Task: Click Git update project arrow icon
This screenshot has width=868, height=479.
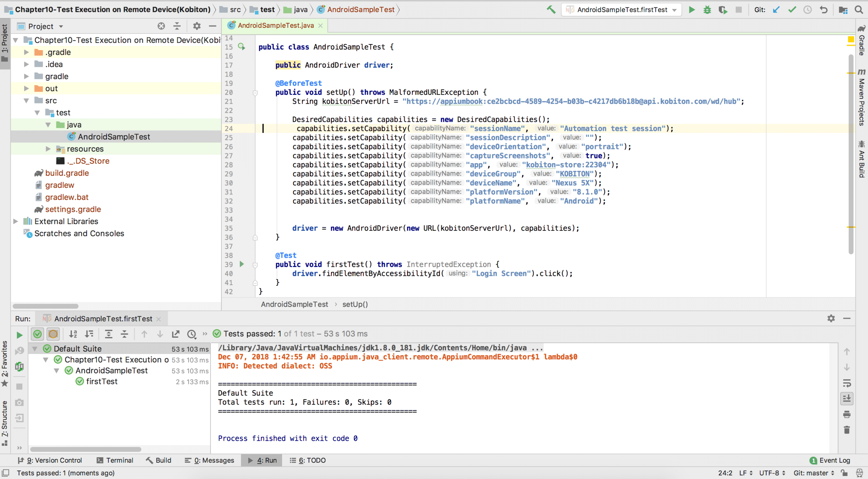Action: click(776, 9)
